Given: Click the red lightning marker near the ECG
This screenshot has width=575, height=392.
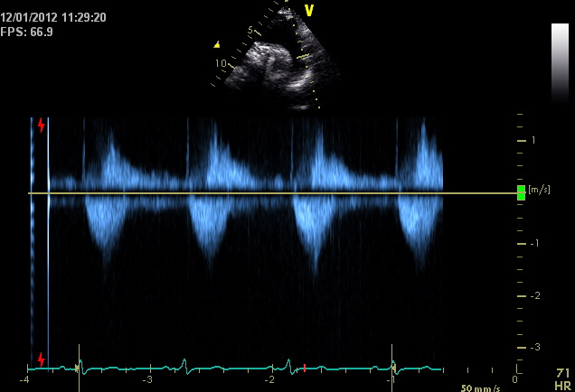Looking at the screenshot, I should click(41, 359).
